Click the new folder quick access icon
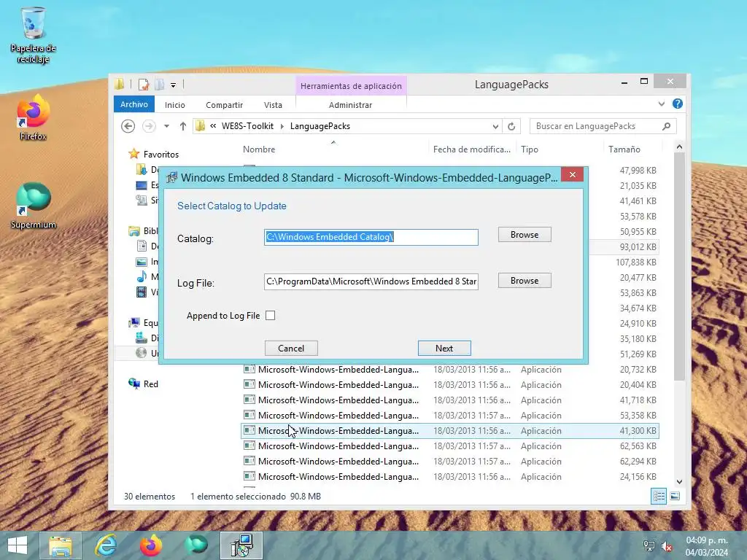 (160, 85)
